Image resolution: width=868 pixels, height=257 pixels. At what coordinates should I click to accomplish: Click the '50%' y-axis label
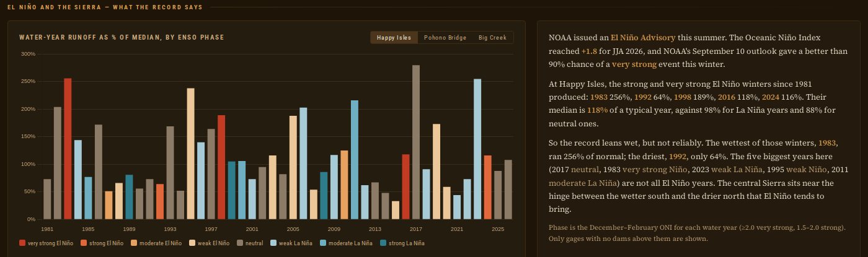pyautogui.click(x=30, y=192)
